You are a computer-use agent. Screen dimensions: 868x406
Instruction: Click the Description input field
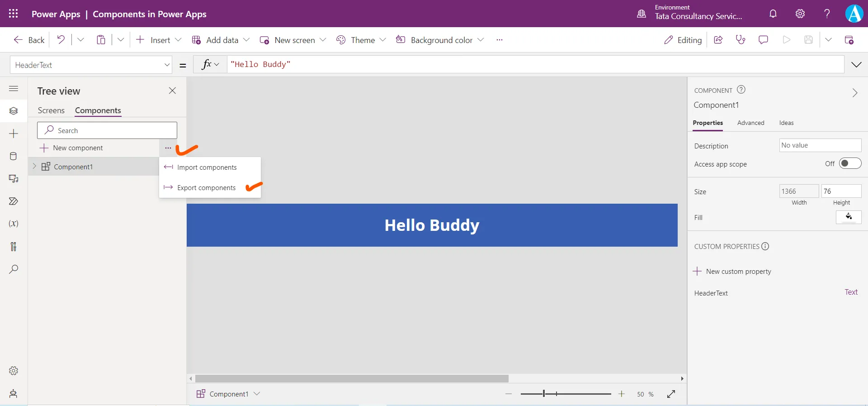click(x=820, y=145)
